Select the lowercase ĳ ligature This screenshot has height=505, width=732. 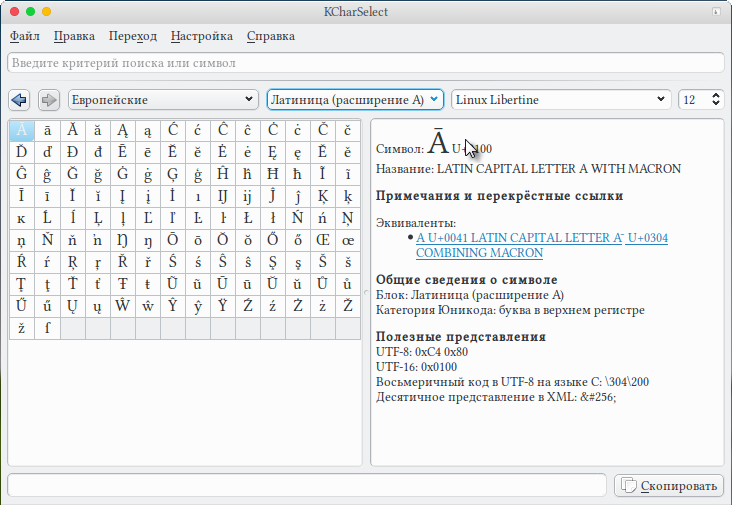pos(247,196)
